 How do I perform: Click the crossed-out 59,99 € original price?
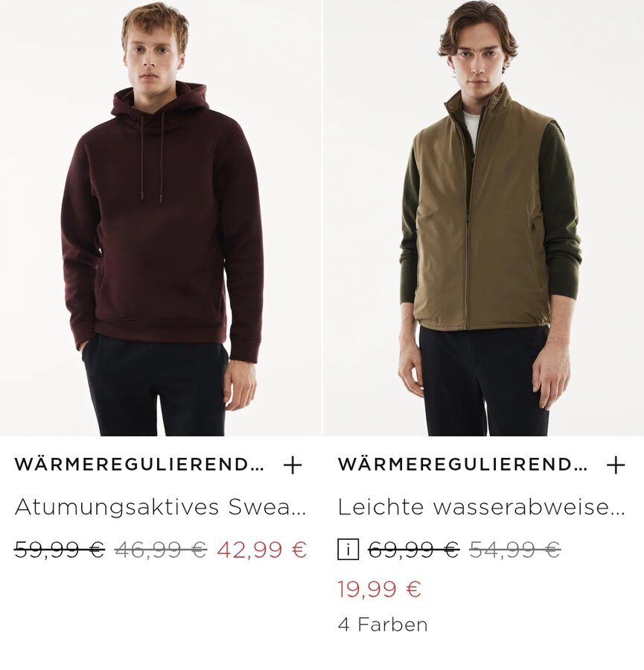60,549
